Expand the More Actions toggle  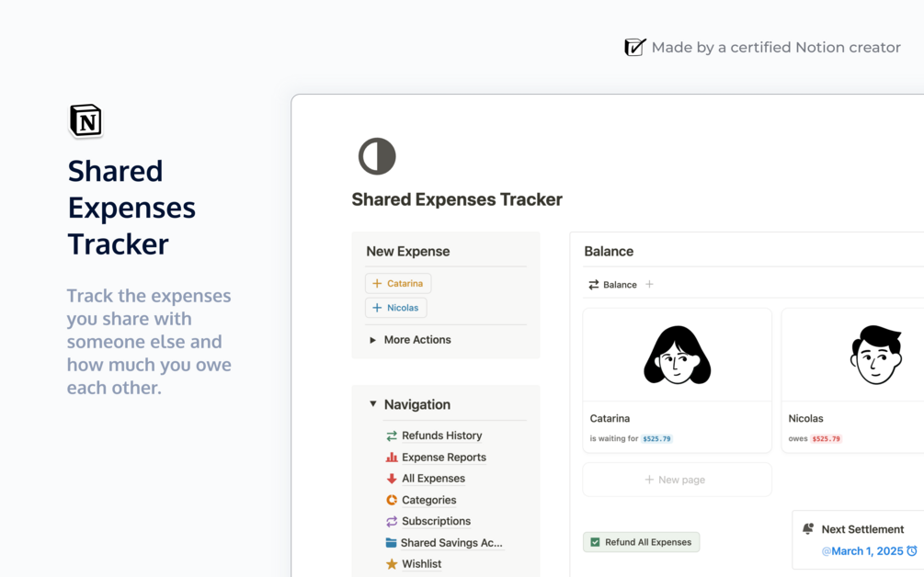tap(372, 340)
